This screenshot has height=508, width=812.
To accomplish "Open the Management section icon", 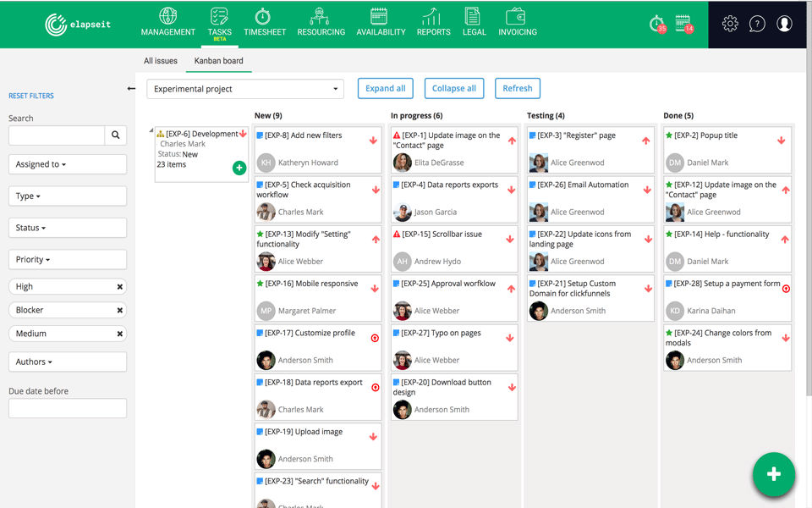I will (x=167, y=15).
